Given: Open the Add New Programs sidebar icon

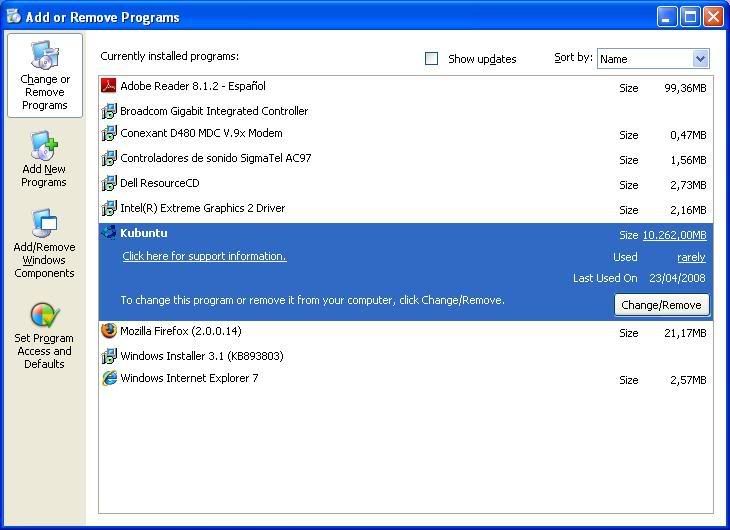Looking at the screenshot, I should (44, 145).
